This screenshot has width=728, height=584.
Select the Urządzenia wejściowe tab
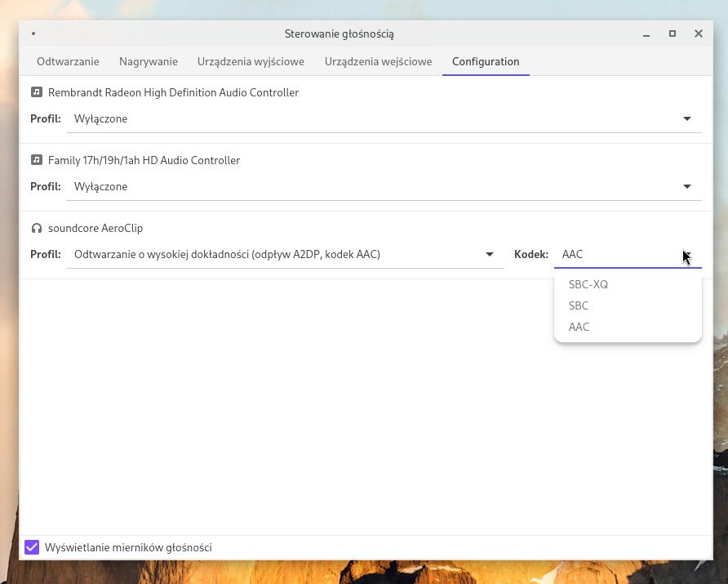point(378,61)
